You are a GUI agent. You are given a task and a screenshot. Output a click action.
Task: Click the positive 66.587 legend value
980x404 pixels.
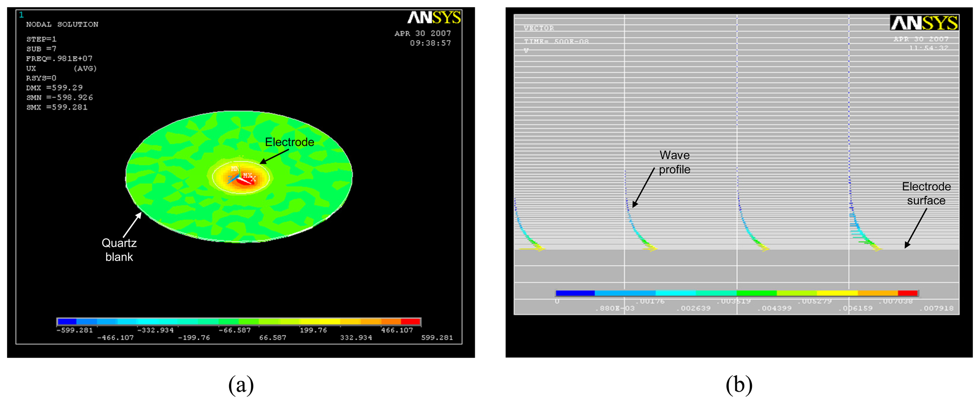tap(273, 338)
